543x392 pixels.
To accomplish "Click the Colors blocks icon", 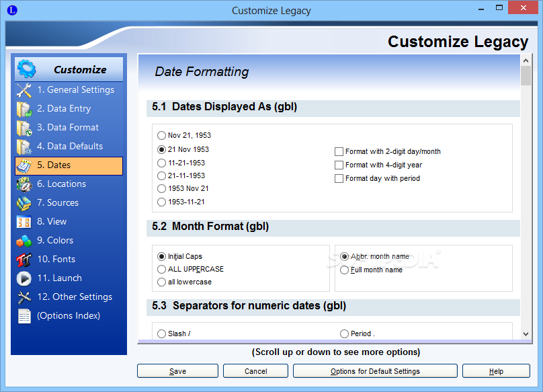I will point(24,241).
